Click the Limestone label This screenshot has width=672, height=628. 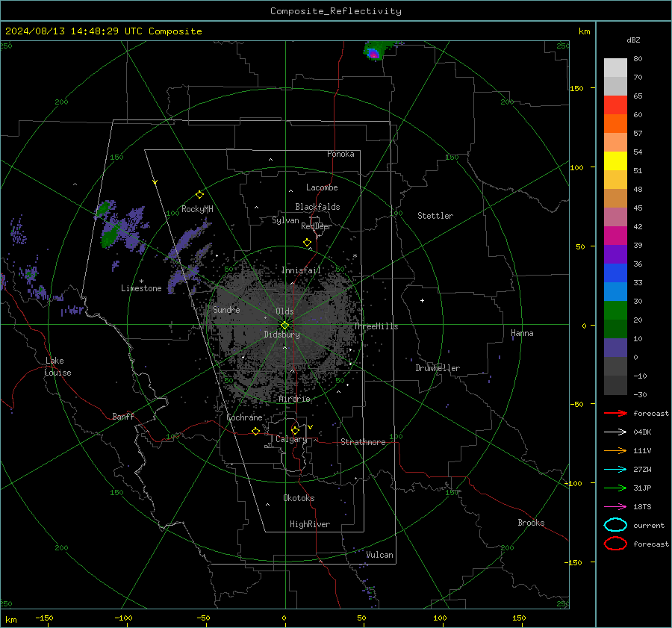141,288
